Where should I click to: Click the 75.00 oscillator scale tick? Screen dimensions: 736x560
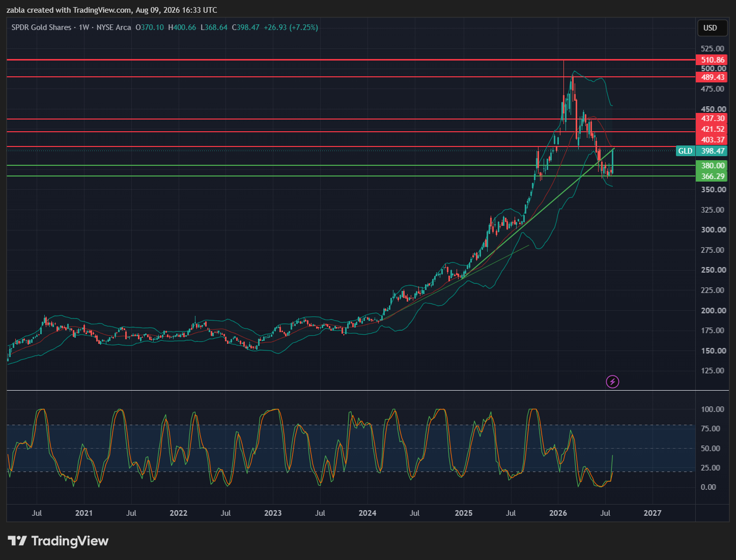click(x=711, y=429)
